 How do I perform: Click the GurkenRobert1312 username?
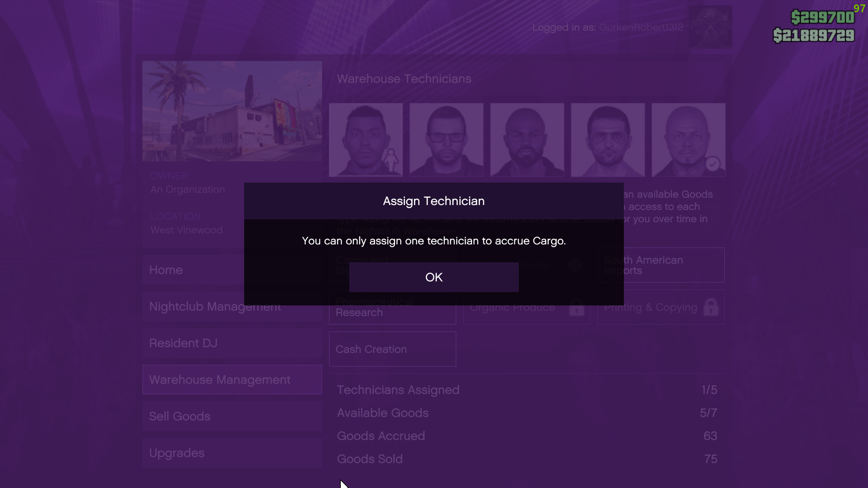(641, 27)
